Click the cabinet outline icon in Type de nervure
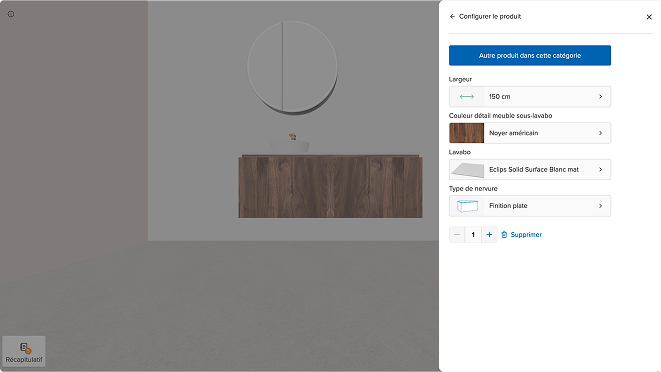661x372 pixels. [x=467, y=206]
